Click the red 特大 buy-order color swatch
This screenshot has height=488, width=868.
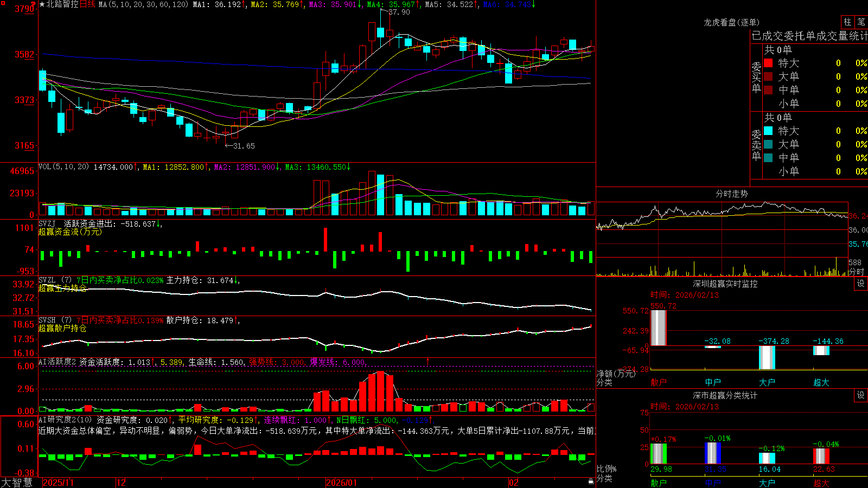[x=768, y=63]
